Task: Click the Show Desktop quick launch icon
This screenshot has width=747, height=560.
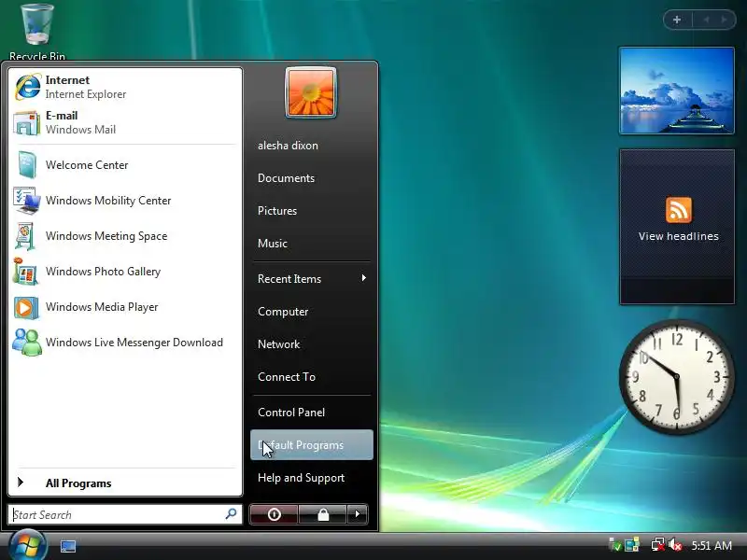Action: [x=68, y=546]
